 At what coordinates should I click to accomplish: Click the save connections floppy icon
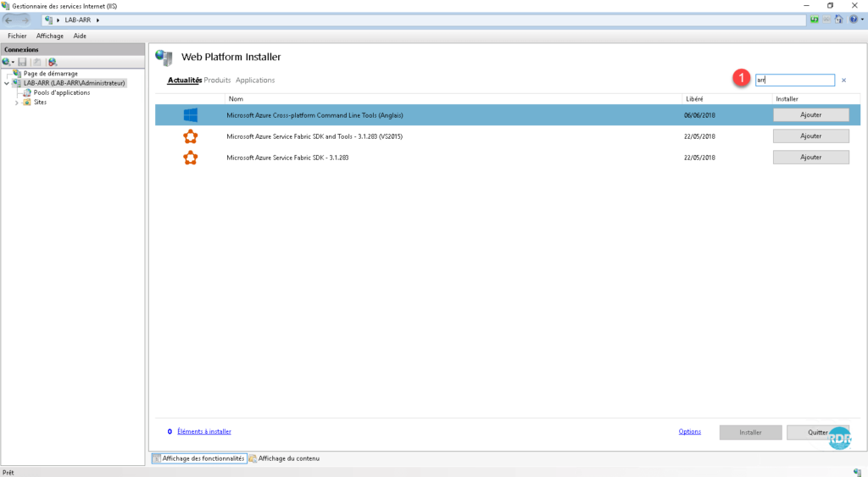[x=22, y=62]
